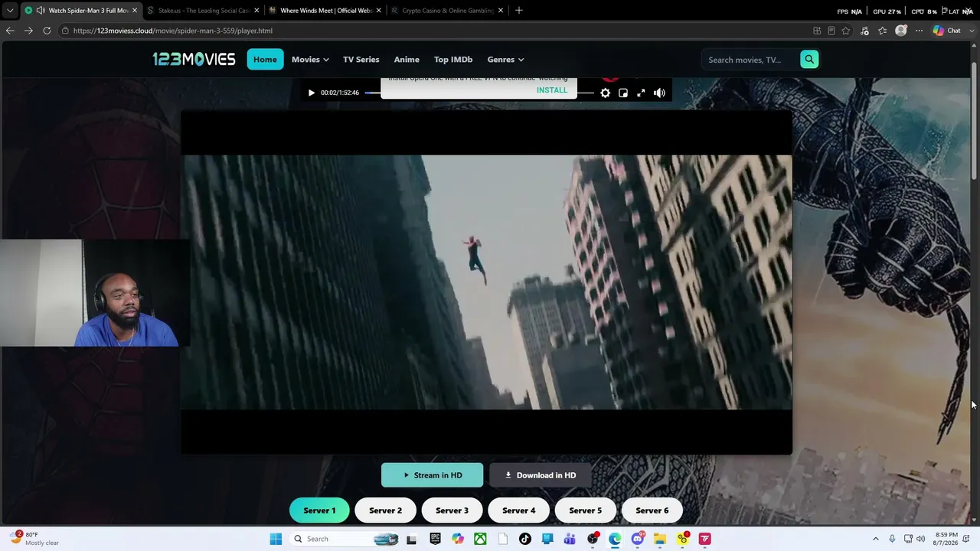Switch video player to fullscreen

641,93
